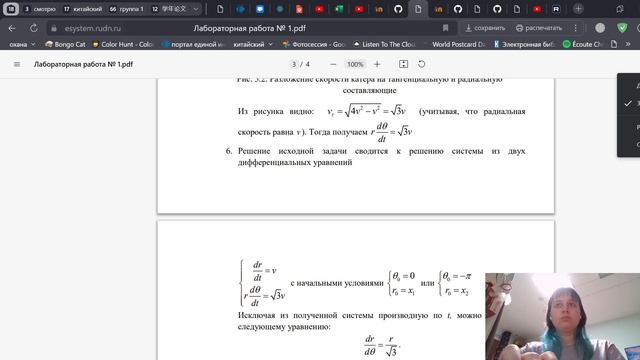640x360 pixels.
Task: Click the webcam video overlay
Action: click(562, 316)
